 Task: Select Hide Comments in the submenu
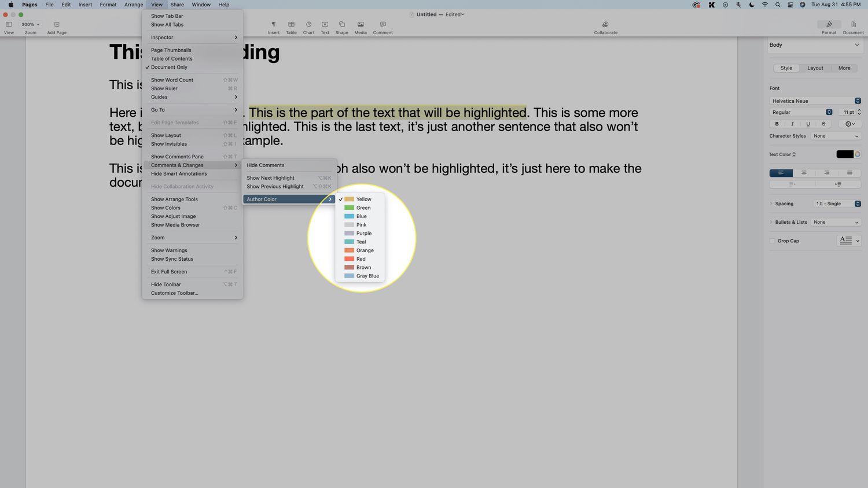tap(266, 165)
